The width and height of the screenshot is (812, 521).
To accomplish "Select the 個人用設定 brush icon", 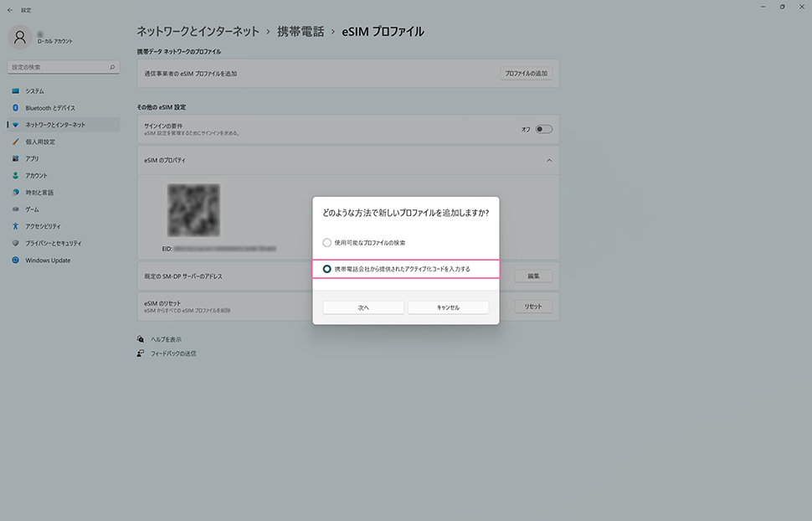I will pos(15,142).
